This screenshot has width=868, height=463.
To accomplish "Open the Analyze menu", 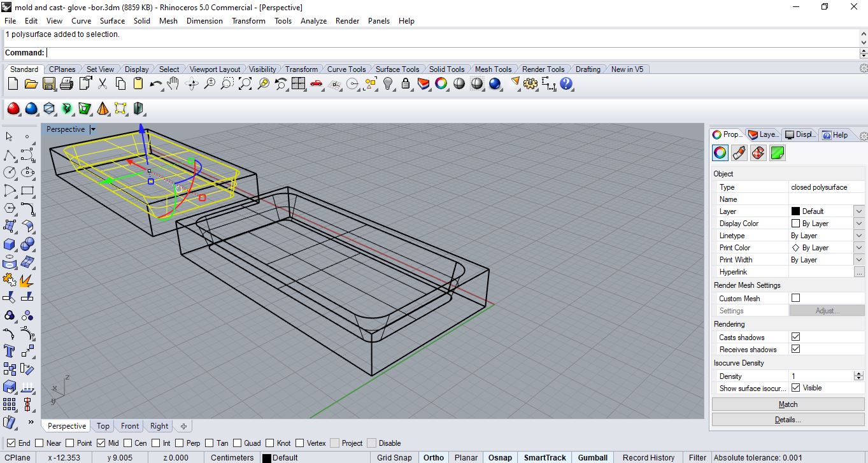I will pos(313,21).
